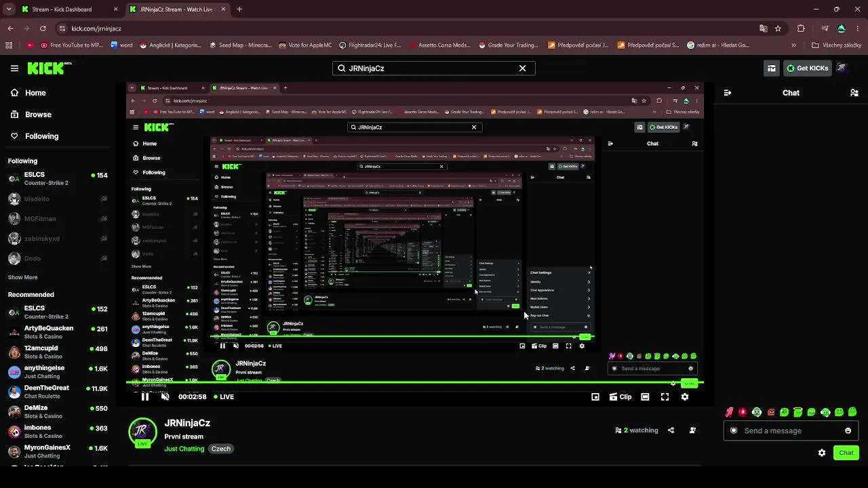Show more bookmarks with chevron
868x488 pixels.
click(793, 45)
